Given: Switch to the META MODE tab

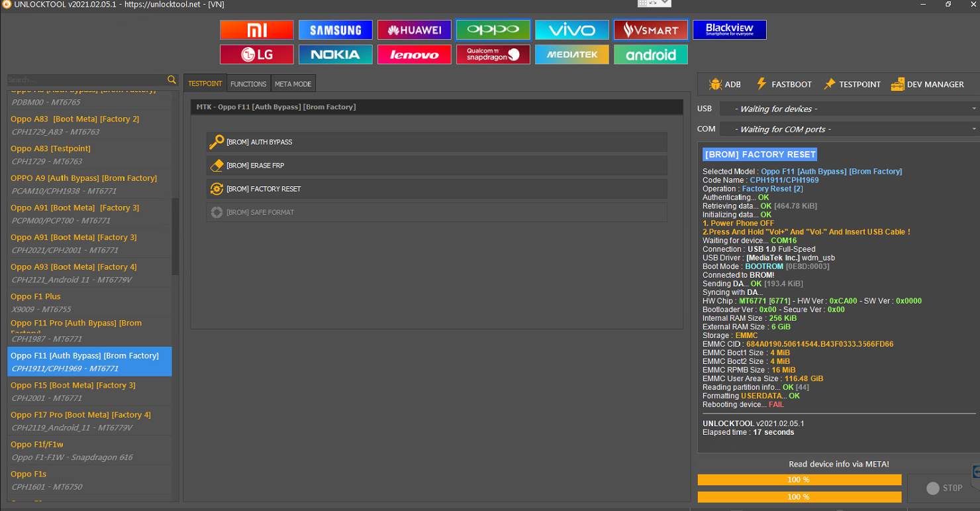Looking at the screenshot, I should [293, 84].
